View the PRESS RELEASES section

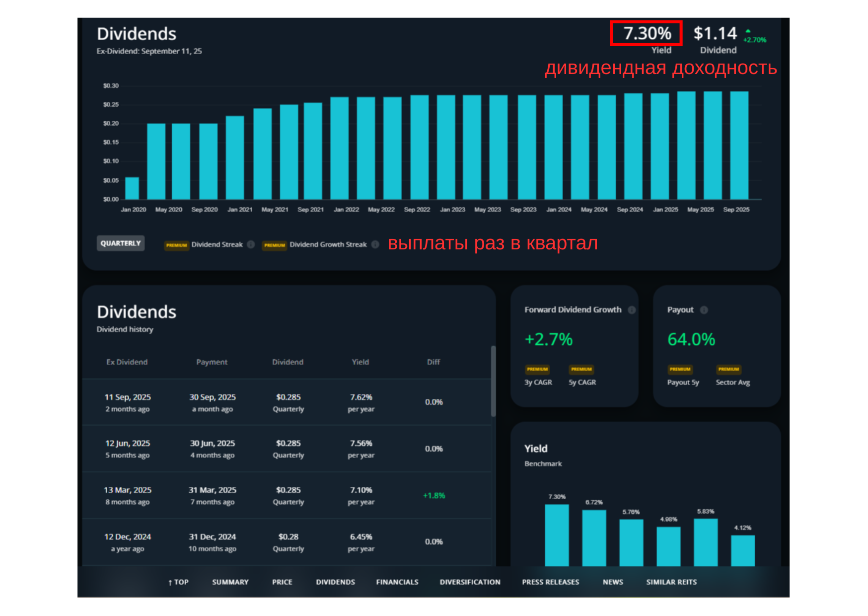coord(551,582)
